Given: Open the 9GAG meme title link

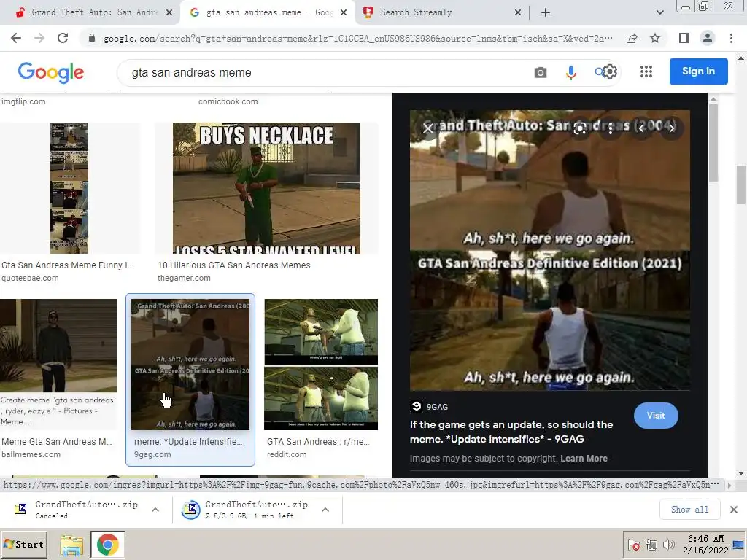Looking at the screenshot, I should [x=511, y=432].
